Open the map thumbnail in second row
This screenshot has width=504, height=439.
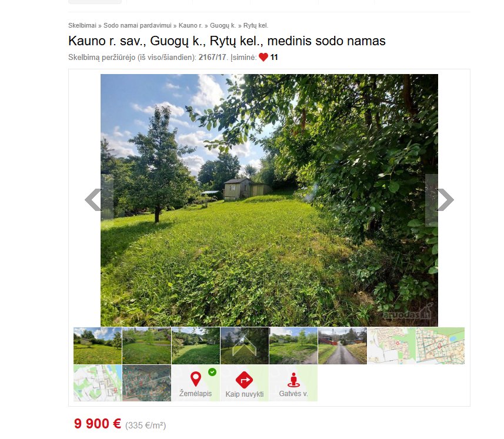[98, 383]
